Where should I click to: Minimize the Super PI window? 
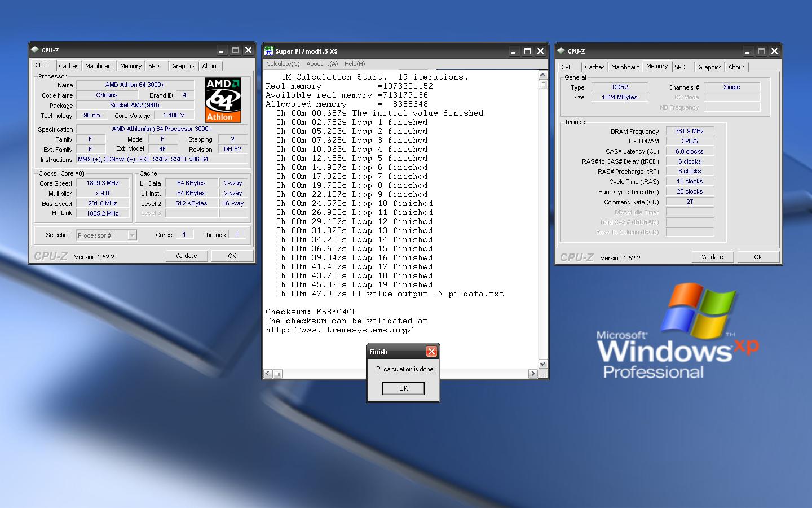[514, 51]
